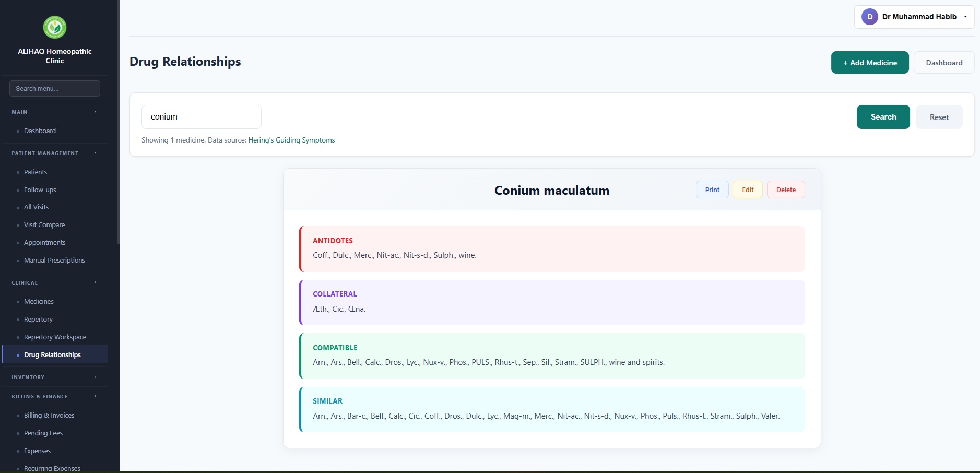Open Repertory Workspace
Viewport: 980px width, 473px height.
[x=55, y=337]
